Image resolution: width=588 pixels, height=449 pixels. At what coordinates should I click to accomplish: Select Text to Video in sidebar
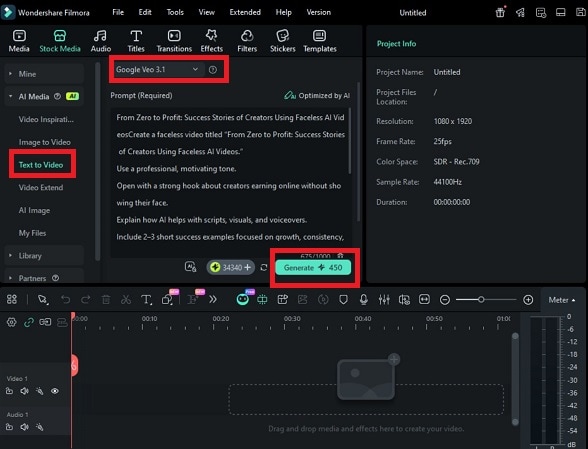click(x=41, y=165)
